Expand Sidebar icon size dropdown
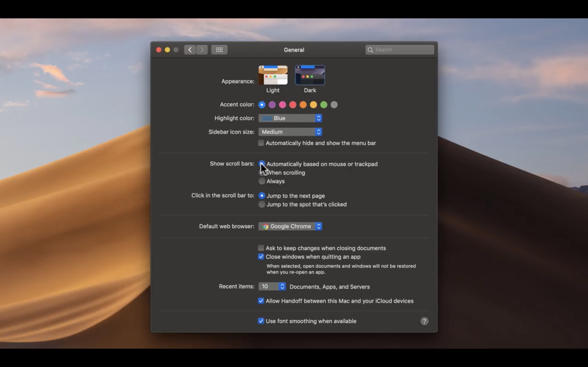 (x=290, y=132)
